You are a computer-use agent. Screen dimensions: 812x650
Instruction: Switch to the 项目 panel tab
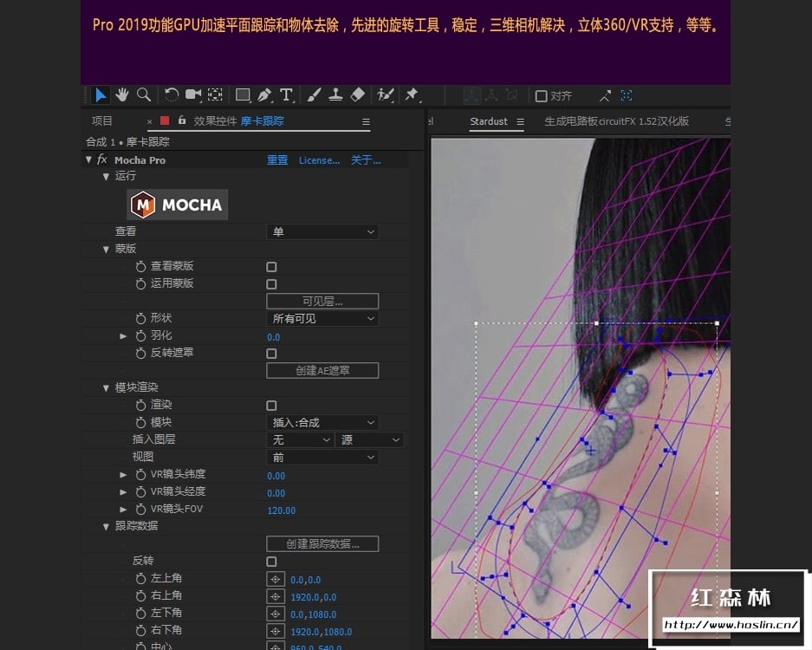(x=102, y=120)
